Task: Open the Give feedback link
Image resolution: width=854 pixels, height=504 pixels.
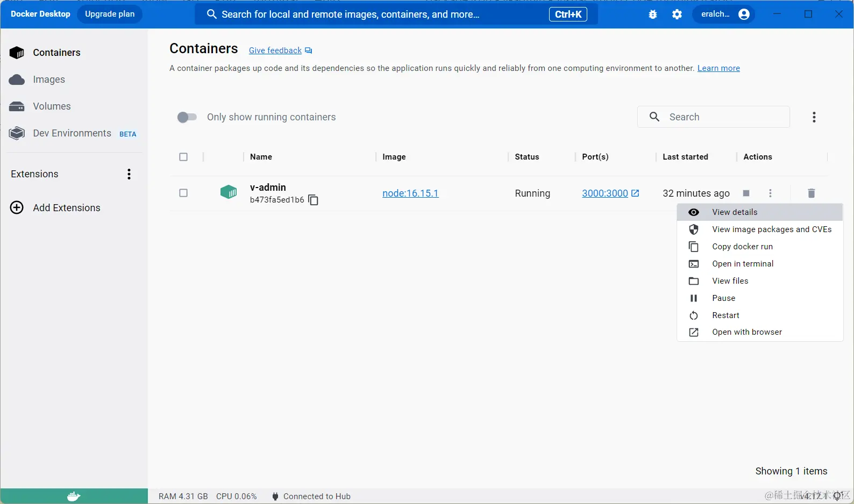Action: [x=275, y=51]
